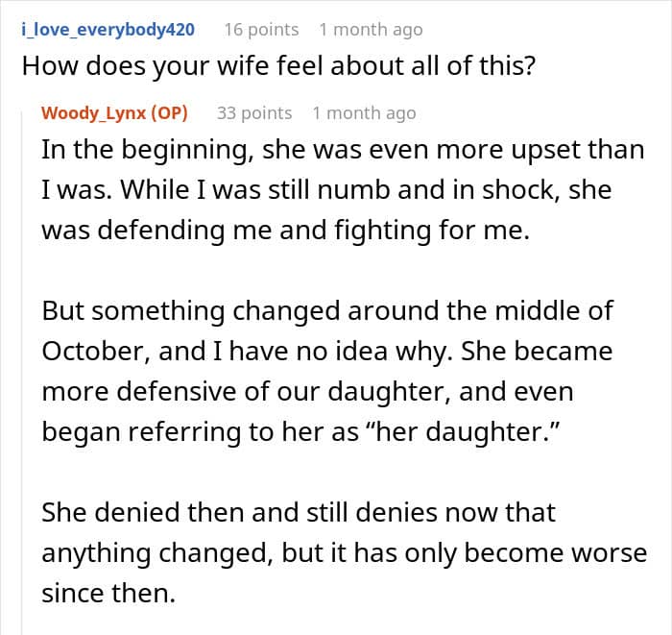
Task: Click the text "since then." ending the reply
Action: (108, 594)
